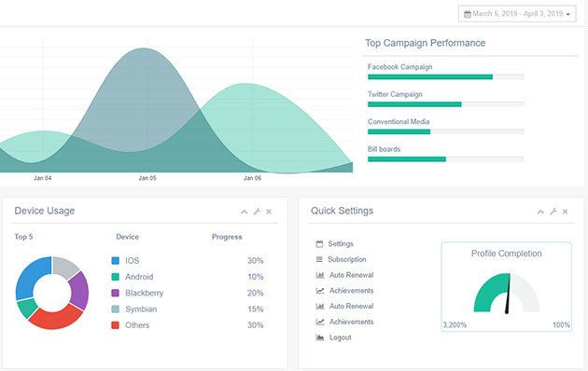Close the Device Usage panel
Screen dimensions: 588x371
269,212
